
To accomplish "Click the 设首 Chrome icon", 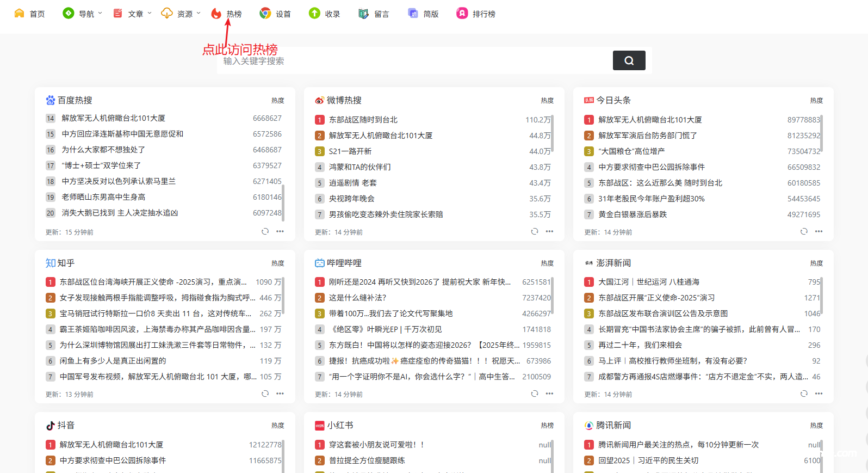I will [x=265, y=13].
